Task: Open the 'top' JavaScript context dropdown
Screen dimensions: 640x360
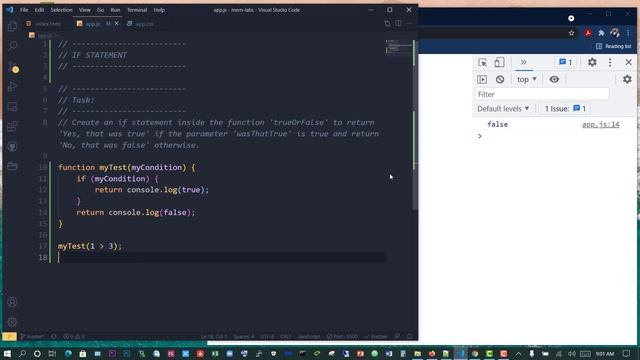Action: click(x=527, y=80)
